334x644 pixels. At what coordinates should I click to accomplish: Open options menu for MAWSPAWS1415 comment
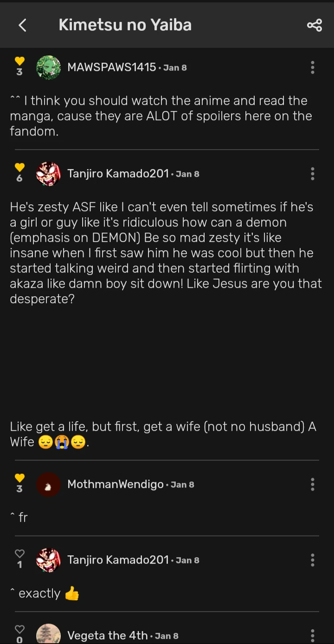[312, 67]
